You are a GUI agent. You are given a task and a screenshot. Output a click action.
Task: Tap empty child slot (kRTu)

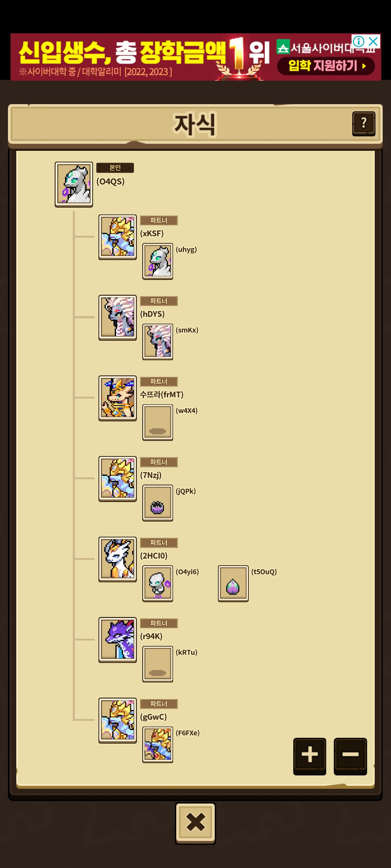[157, 664]
